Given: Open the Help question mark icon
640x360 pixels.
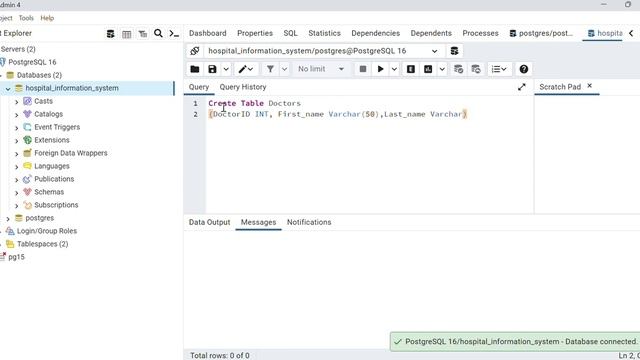Looking at the screenshot, I should tap(524, 69).
